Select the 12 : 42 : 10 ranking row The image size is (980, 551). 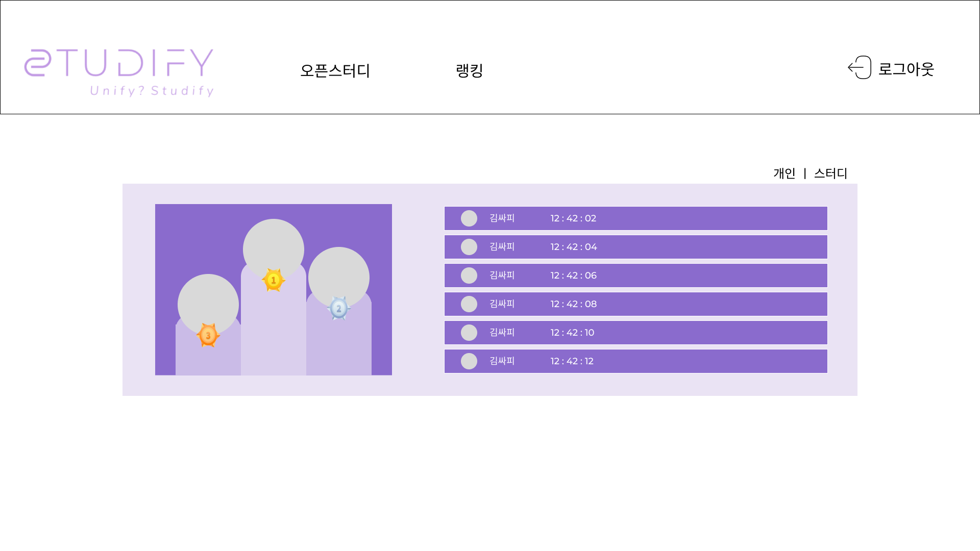coord(635,333)
